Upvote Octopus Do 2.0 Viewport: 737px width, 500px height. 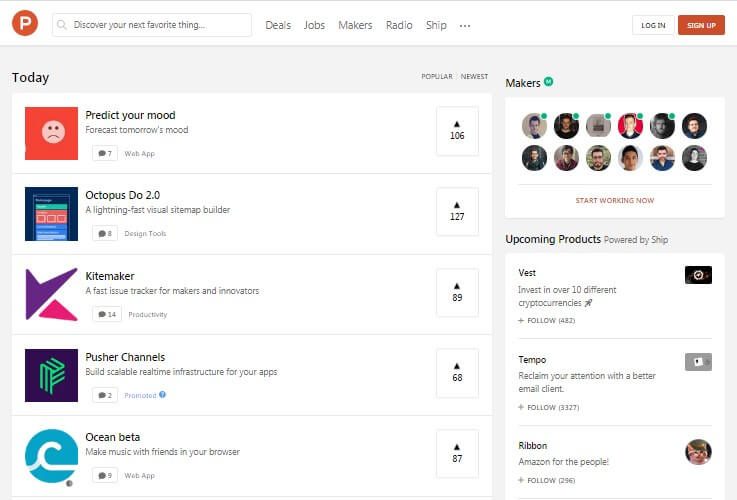[457, 212]
